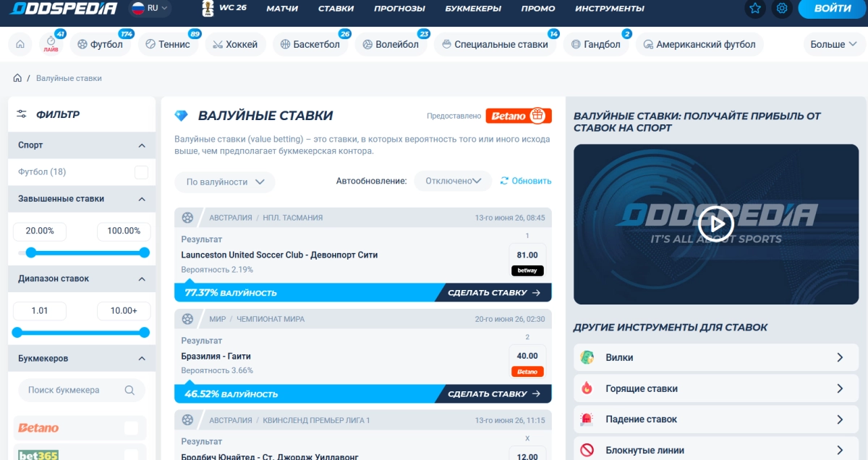Image resolution: width=868 pixels, height=460 pixels.
Task: Click football icon for Квинсленд Премьер Лига
Action: [188, 419]
